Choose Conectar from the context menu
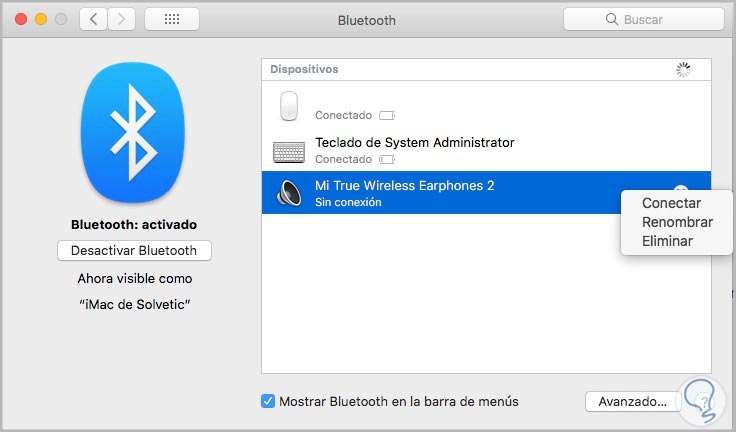Screen dimensions: 736x432 tap(671, 203)
